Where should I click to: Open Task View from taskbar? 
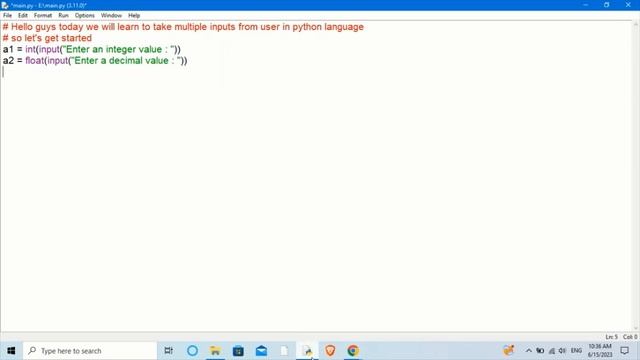pos(168,351)
